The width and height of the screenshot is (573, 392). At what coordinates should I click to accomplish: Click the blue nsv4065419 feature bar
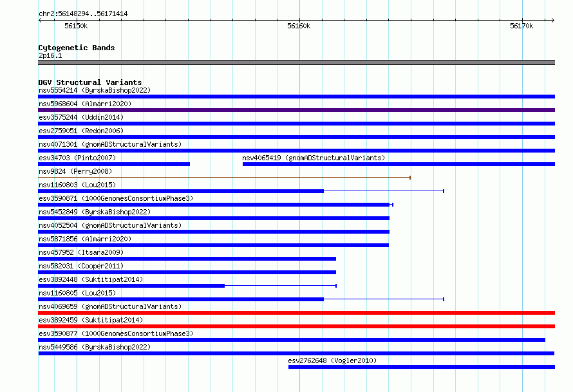(399, 164)
